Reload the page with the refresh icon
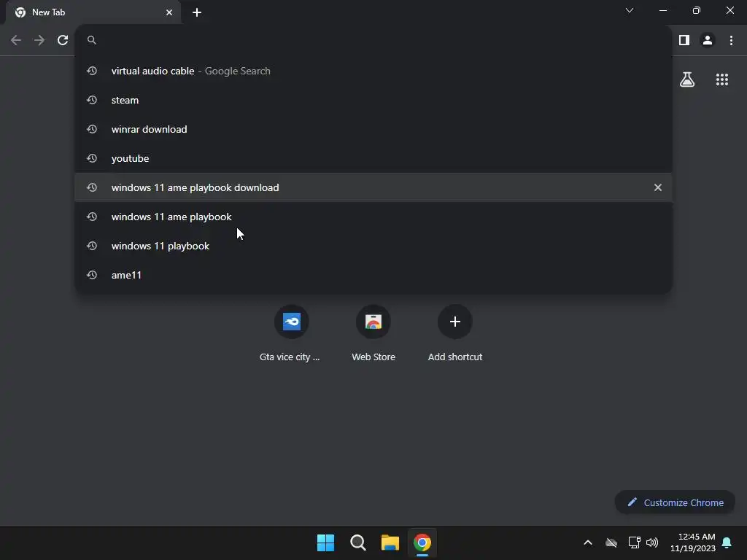747x560 pixels. (63, 41)
